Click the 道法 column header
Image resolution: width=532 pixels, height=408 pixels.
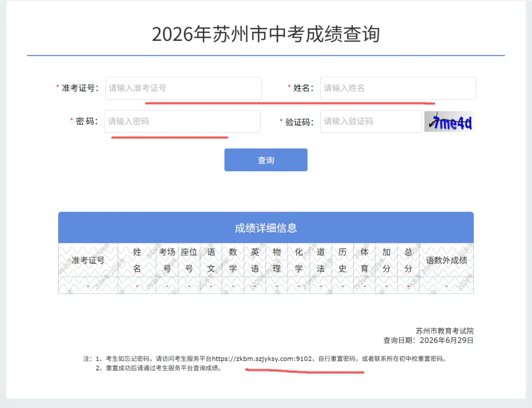click(x=321, y=260)
